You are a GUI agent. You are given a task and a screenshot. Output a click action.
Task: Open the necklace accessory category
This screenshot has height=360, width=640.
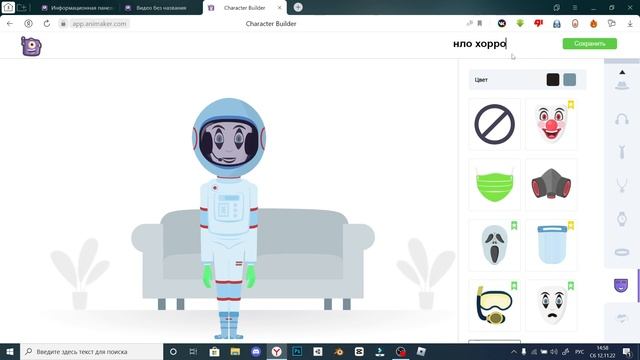click(622, 185)
